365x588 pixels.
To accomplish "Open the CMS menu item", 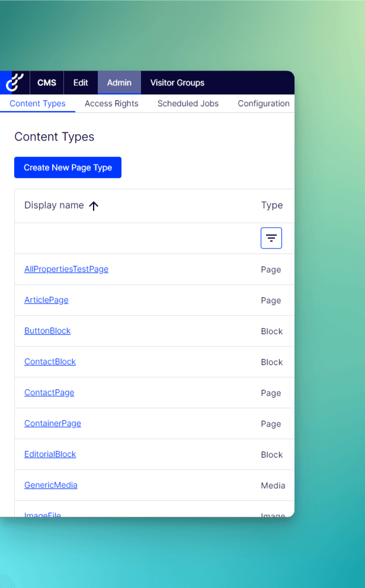I will [x=47, y=82].
